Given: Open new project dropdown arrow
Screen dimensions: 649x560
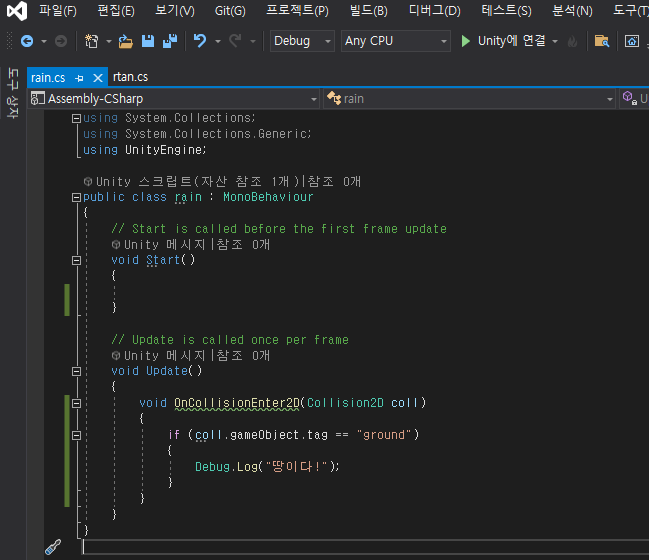Looking at the screenshot, I should pyautogui.click(x=109, y=41).
